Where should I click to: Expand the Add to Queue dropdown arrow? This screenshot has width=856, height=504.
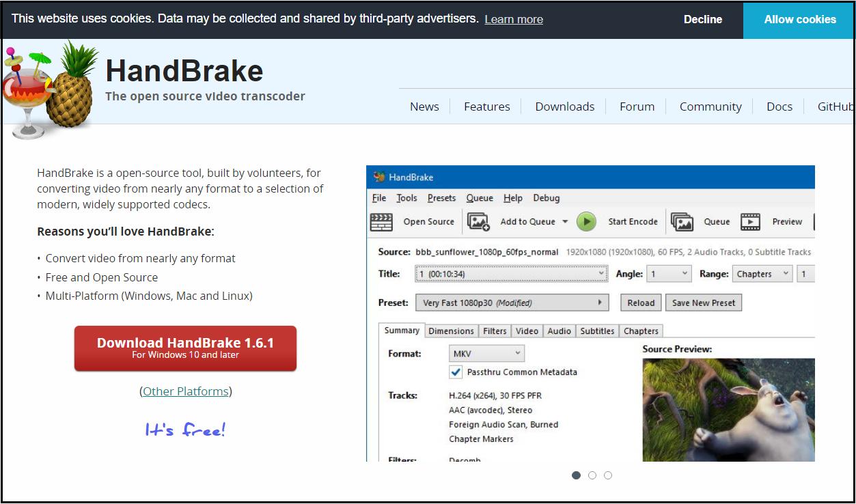coord(566,221)
